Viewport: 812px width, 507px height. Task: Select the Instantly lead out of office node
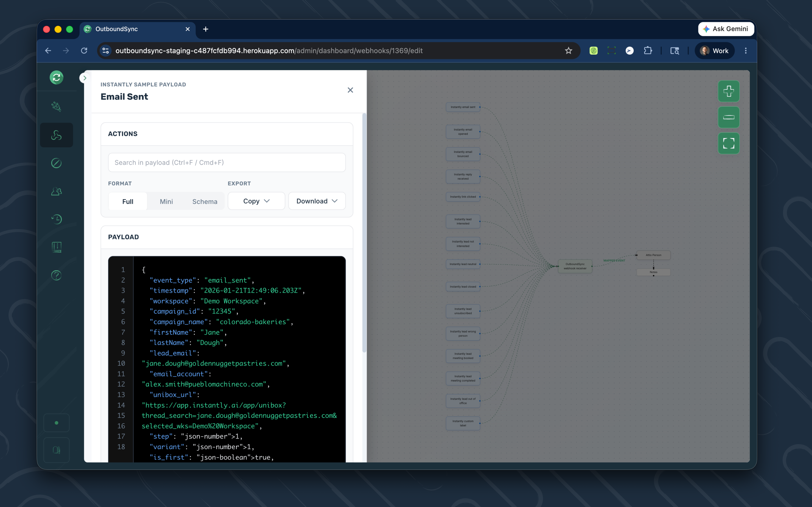tap(463, 401)
